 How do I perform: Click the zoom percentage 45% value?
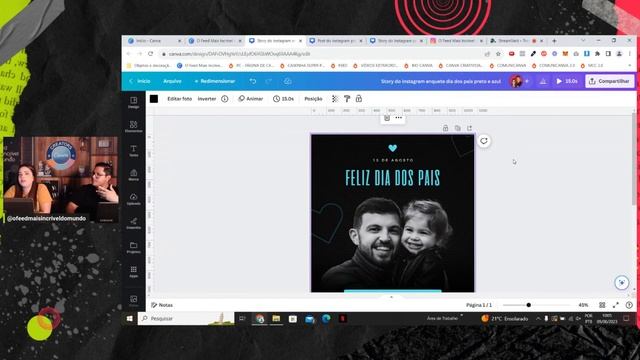click(x=583, y=305)
